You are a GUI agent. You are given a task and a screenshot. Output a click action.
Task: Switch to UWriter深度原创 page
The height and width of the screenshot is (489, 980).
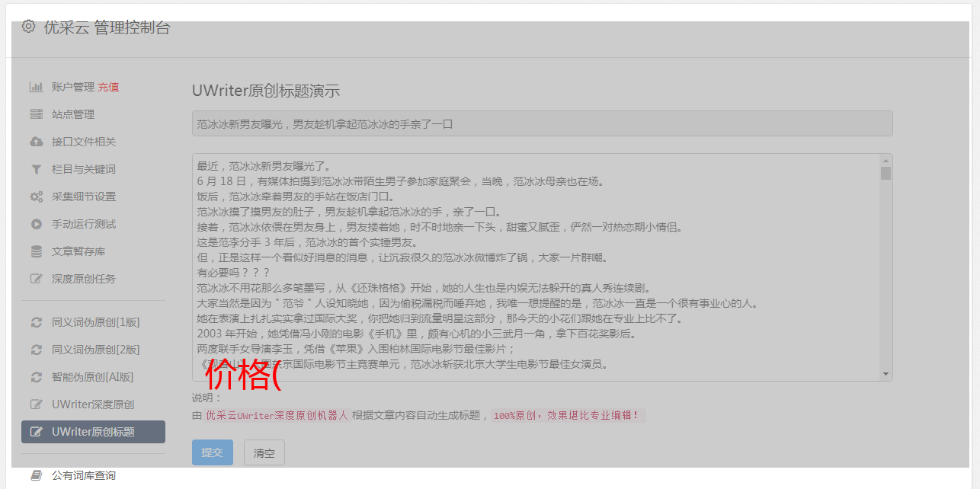pyautogui.click(x=93, y=404)
